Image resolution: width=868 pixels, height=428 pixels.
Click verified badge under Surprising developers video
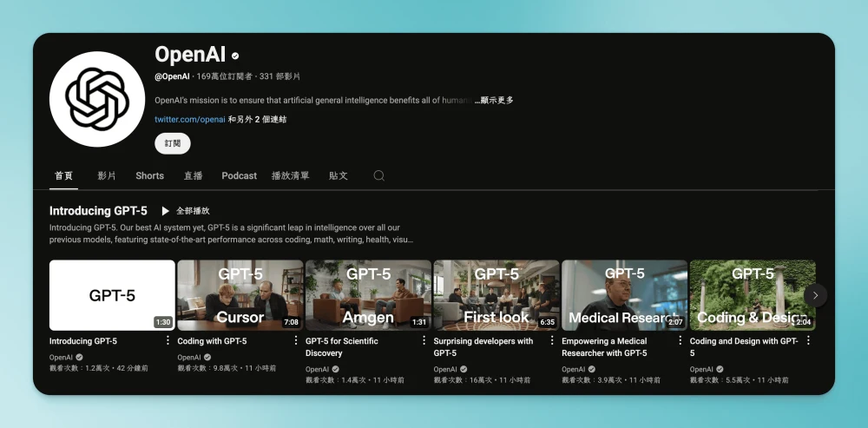(464, 369)
